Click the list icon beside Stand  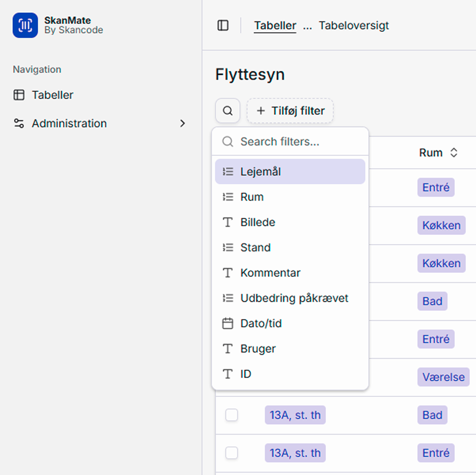pyautogui.click(x=227, y=247)
